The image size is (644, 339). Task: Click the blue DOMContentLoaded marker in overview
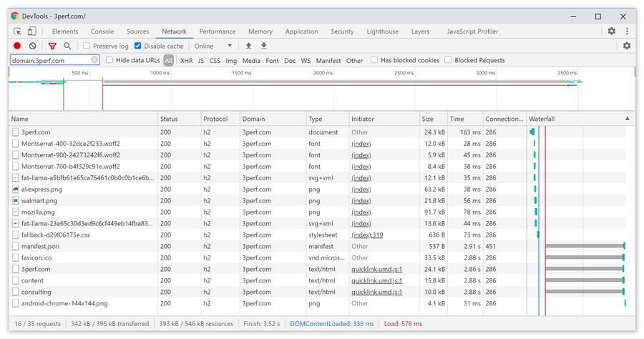(64, 94)
